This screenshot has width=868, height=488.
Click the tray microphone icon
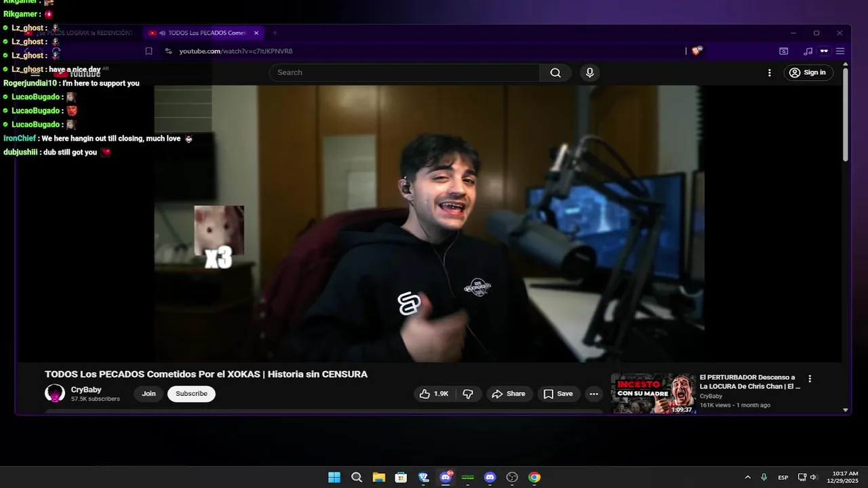(x=764, y=477)
